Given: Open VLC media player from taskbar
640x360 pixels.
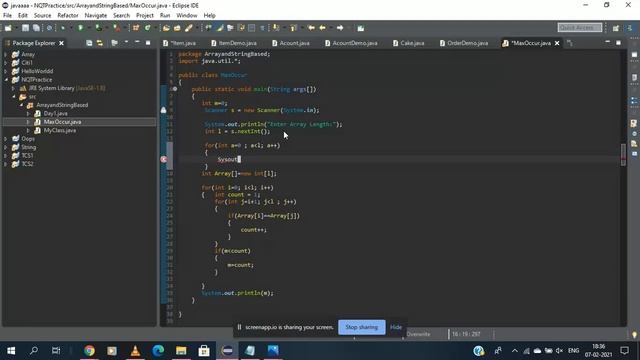Looking at the screenshot, I should (x=136, y=350).
